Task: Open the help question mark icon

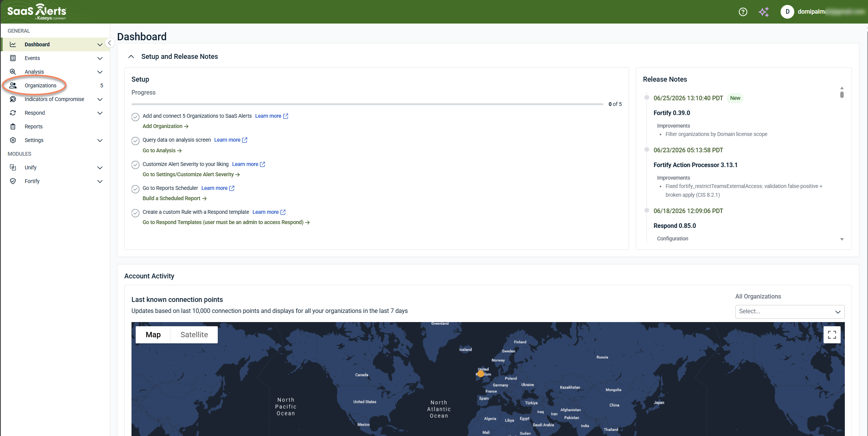Action: [x=743, y=12]
